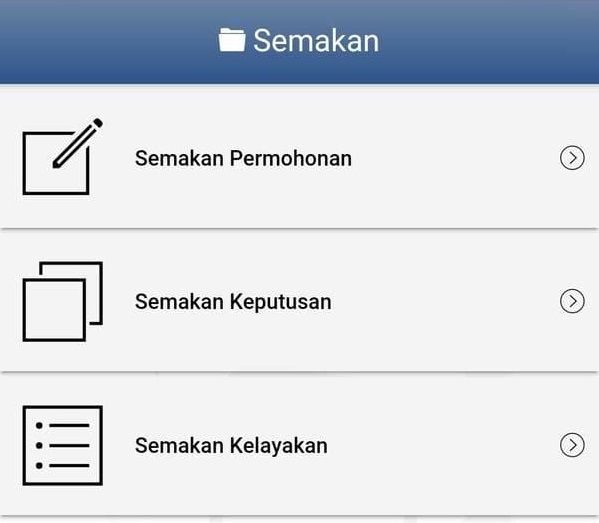599x523 pixels.
Task: Open Semakan Permohonan via its label text
Action: pyautogui.click(x=243, y=158)
